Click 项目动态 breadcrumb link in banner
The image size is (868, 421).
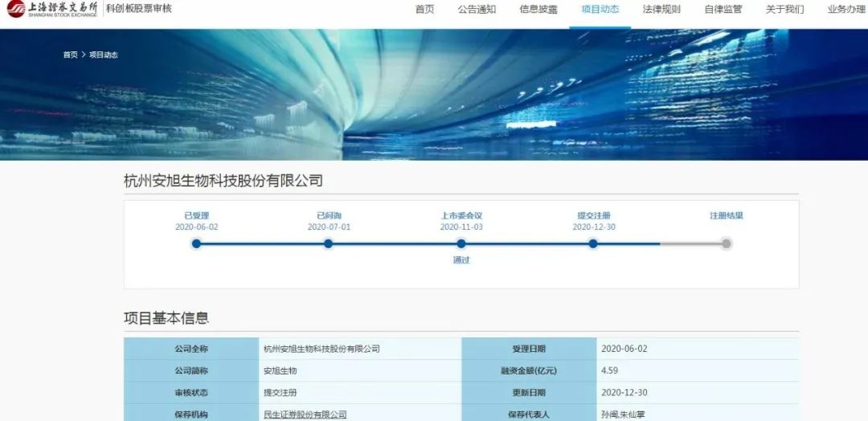(104, 55)
